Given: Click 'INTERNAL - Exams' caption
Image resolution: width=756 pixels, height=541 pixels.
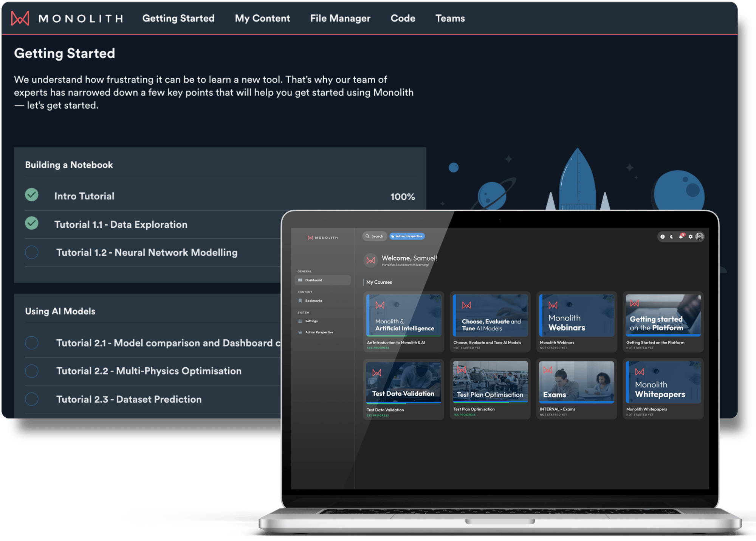Looking at the screenshot, I should pyautogui.click(x=558, y=409).
